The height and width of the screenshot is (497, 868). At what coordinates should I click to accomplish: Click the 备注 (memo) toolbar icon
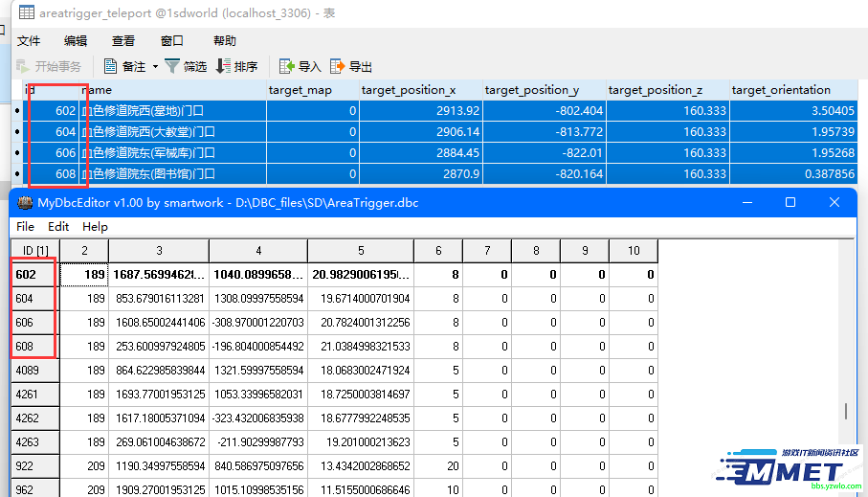point(110,66)
